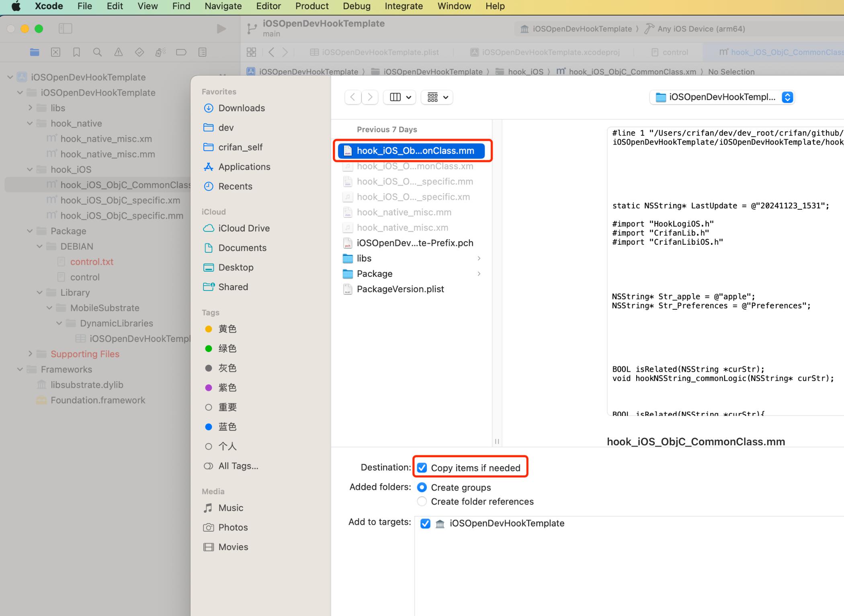The height and width of the screenshot is (616, 844).
Task: Toggle Copy items if needed checkbox
Action: pos(422,468)
